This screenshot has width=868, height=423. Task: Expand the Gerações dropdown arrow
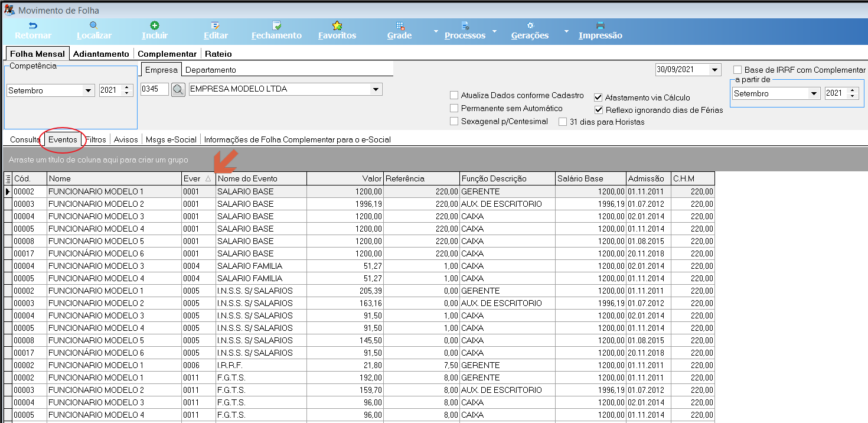coord(566,31)
